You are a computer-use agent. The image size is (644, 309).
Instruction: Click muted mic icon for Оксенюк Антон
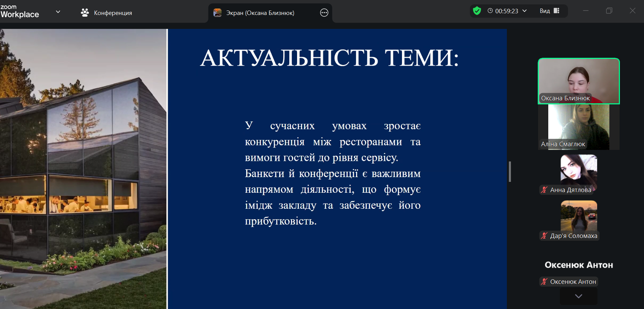pos(544,282)
